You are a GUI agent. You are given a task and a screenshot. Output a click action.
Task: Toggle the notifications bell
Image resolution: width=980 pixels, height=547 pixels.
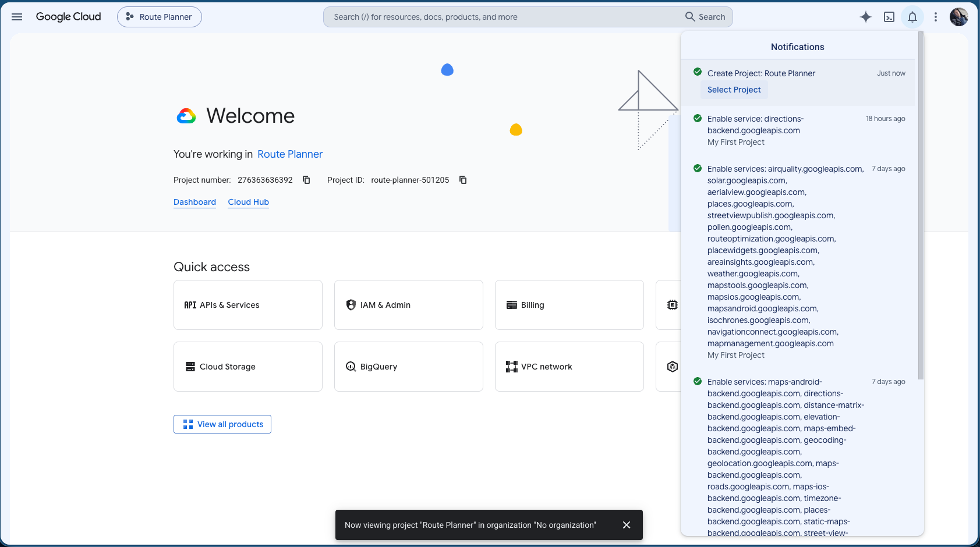[x=912, y=17]
